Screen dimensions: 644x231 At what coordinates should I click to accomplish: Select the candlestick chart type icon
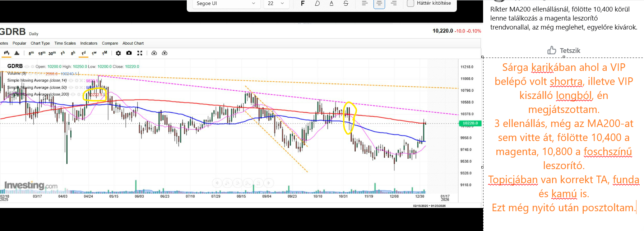coord(6,53)
